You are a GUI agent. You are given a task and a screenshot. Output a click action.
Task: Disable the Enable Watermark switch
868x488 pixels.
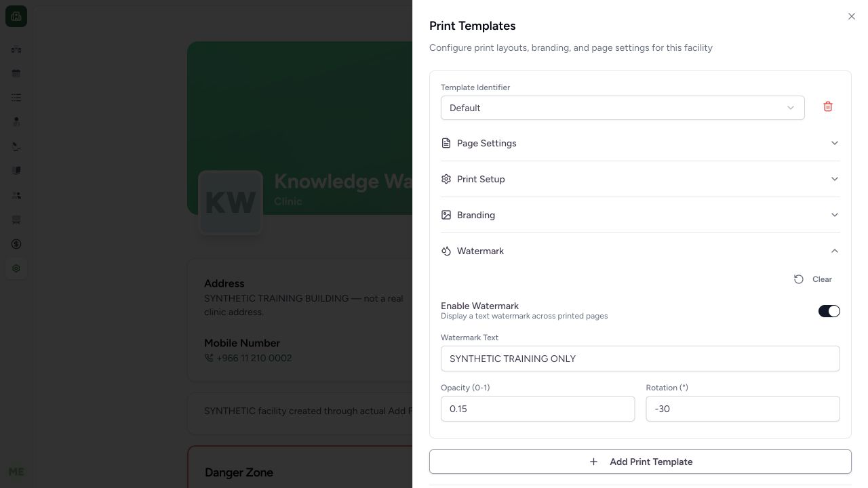(x=829, y=311)
